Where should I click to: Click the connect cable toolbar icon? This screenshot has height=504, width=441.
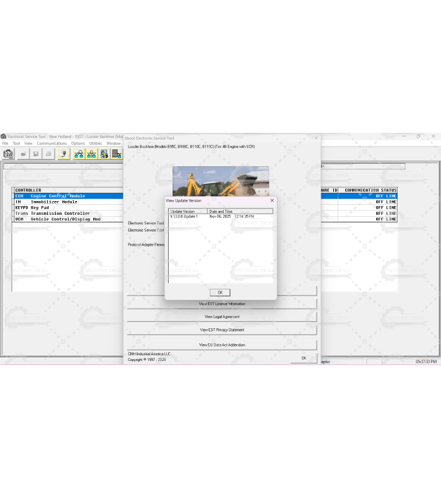tap(64, 154)
